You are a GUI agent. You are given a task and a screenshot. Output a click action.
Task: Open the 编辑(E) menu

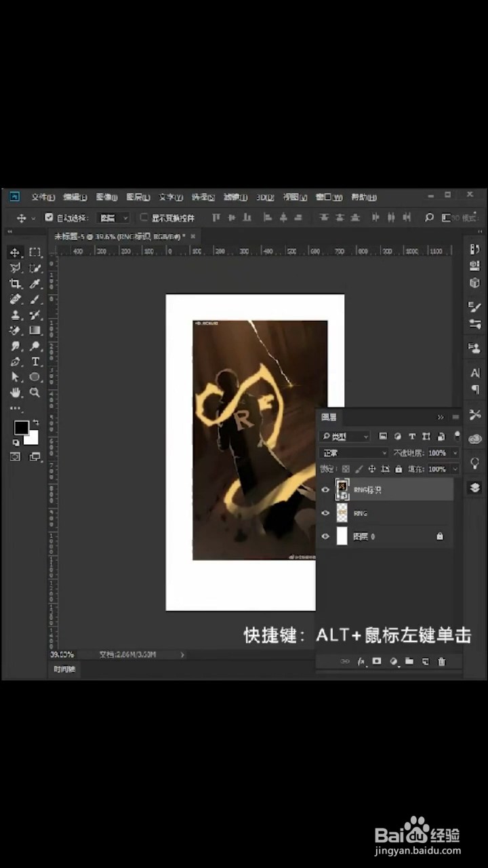click(x=75, y=197)
